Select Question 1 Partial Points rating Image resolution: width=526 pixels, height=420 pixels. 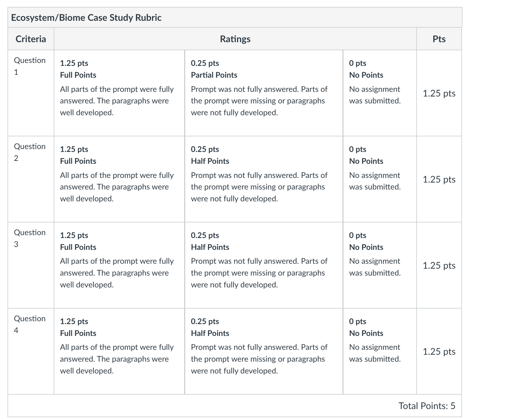click(264, 93)
